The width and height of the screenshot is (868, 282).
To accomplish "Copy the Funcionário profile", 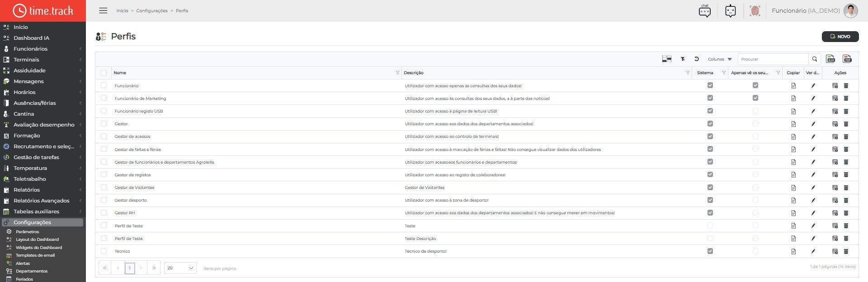I will 793,86.
